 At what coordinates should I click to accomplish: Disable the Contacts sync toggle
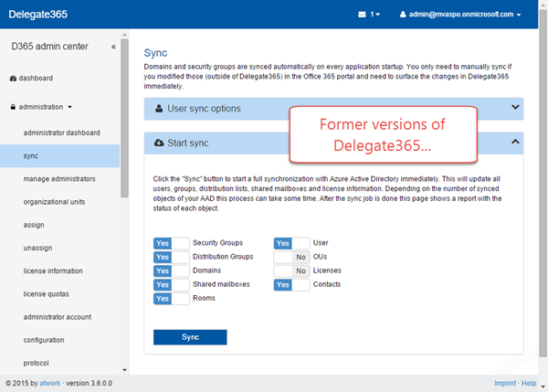point(291,285)
